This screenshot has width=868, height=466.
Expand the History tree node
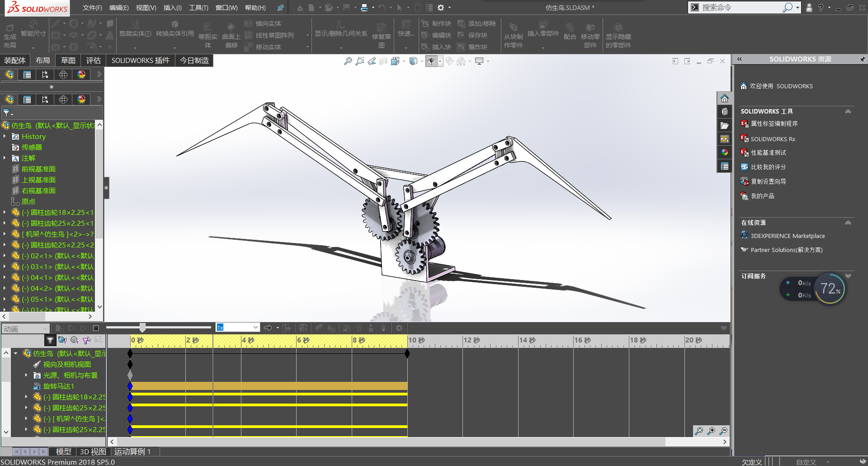pos(5,136)
